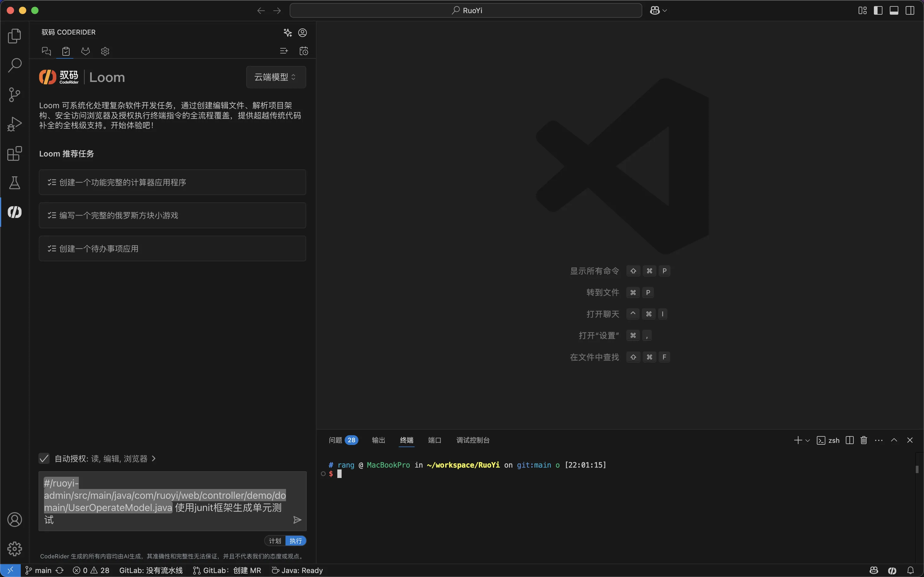Open Source Control view in activity bar

coord(14,95)
